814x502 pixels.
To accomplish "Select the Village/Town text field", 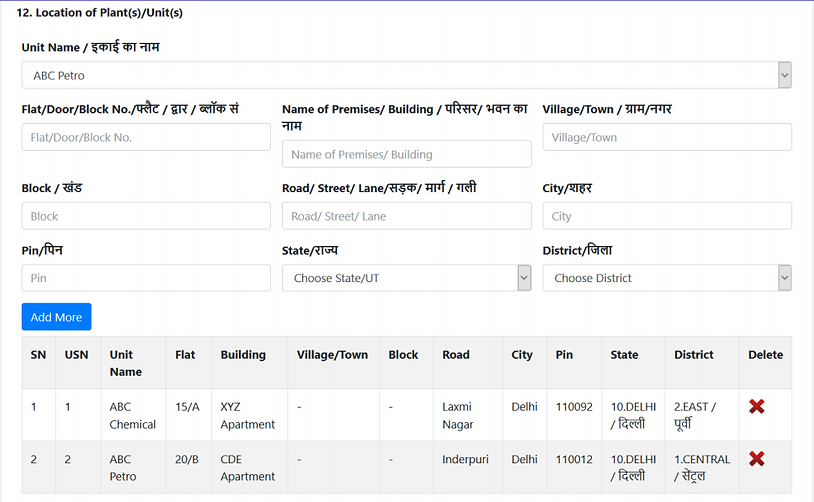I will click(x=666, y=137).
